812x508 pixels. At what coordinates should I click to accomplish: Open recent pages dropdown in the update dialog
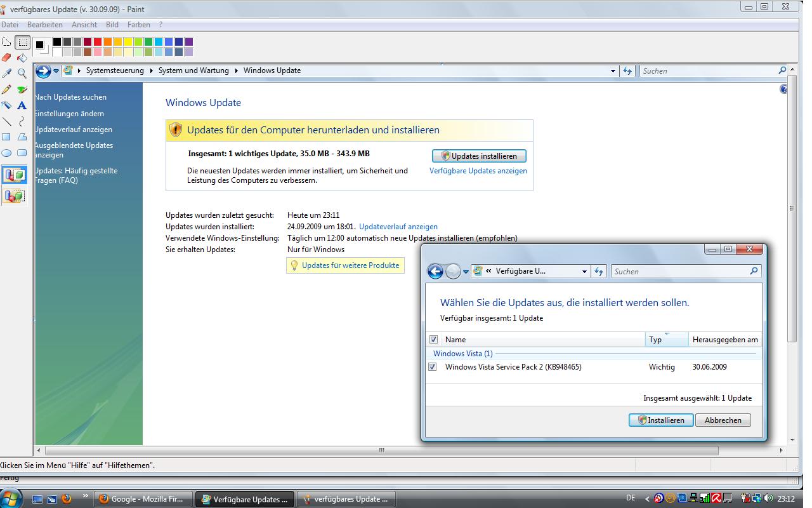[x=466, y=271]
